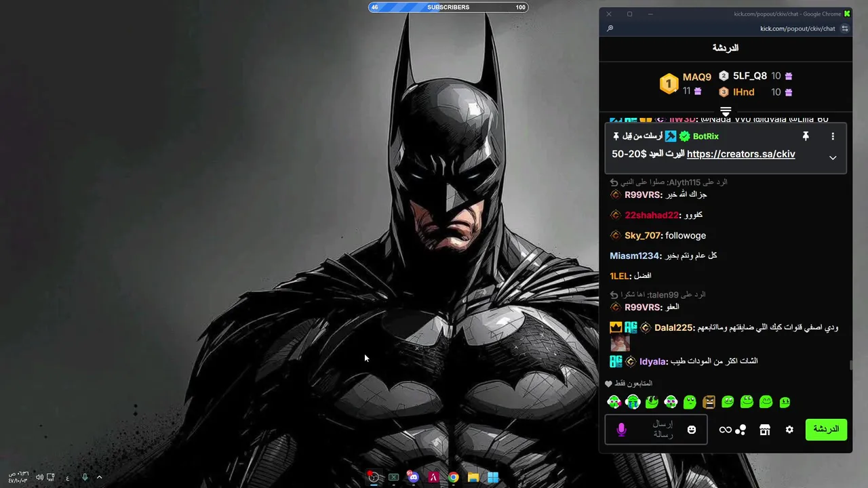Click the followers-only المتابعون فقط indicator
Screen dimensions: 868x488
tap(629, 384)
